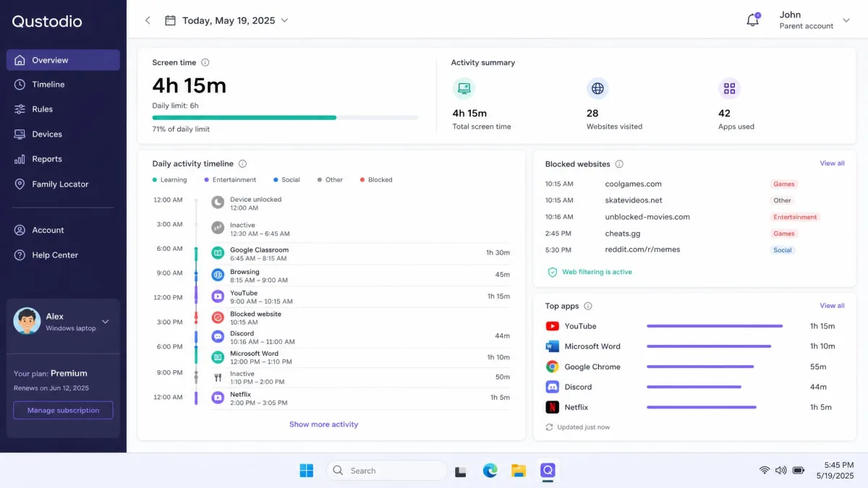The image size is (868, 488).
Task: Click the taskbar Search box
Action: (x=387, y=471)
